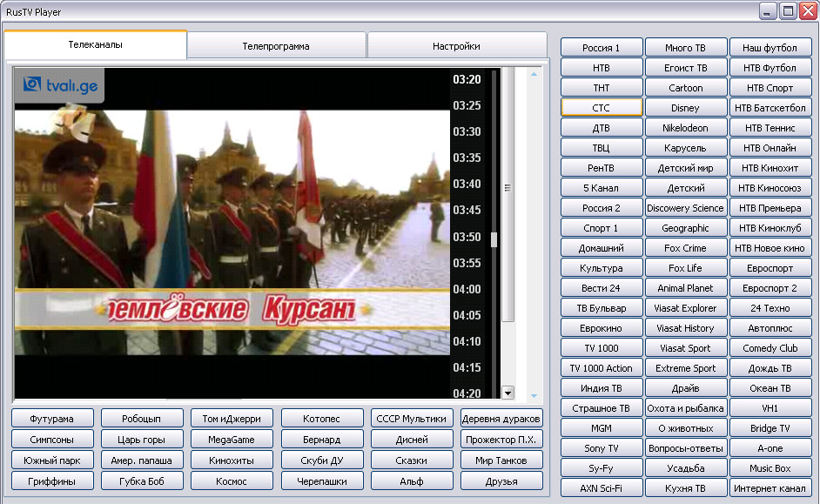Minimize the RusTV Player window
The width and height of the screenshot is (820, 504).
(768, 10)
